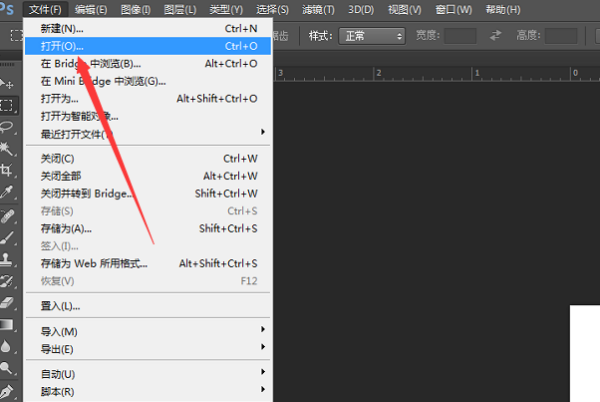This screenshot has width=600, height=402.
Task: Click the horizontal ruler above canvas
Action: tap(437, 73)
